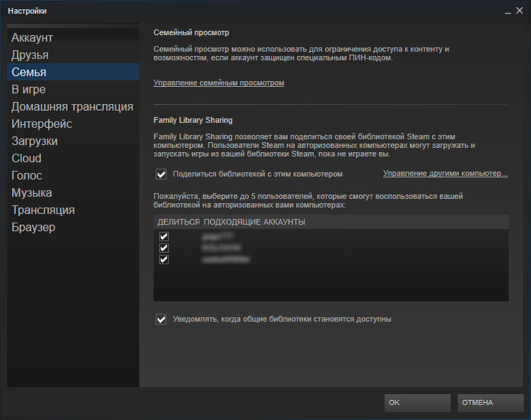
Task: Open Управление другими компьютер... link
Action: 446,174
